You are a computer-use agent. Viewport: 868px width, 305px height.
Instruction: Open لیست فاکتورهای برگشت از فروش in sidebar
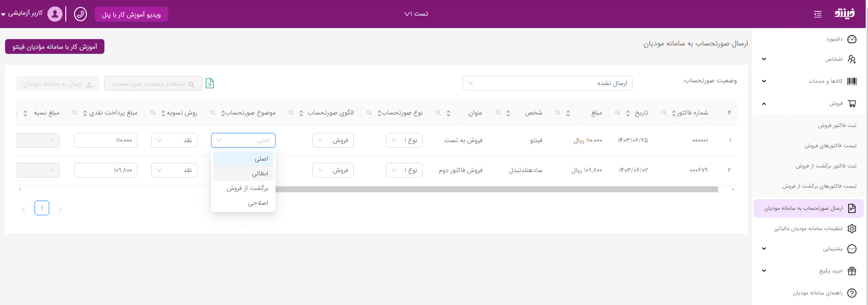[819, 186]
